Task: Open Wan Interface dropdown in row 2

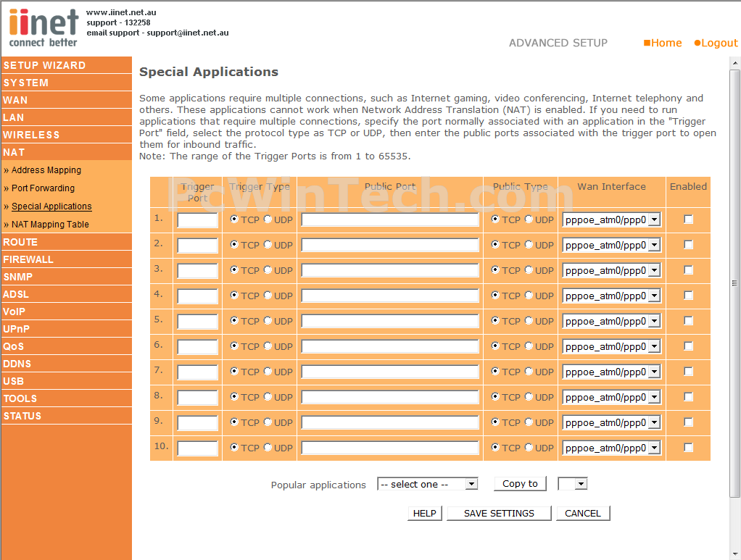Action: coord(611,245)
